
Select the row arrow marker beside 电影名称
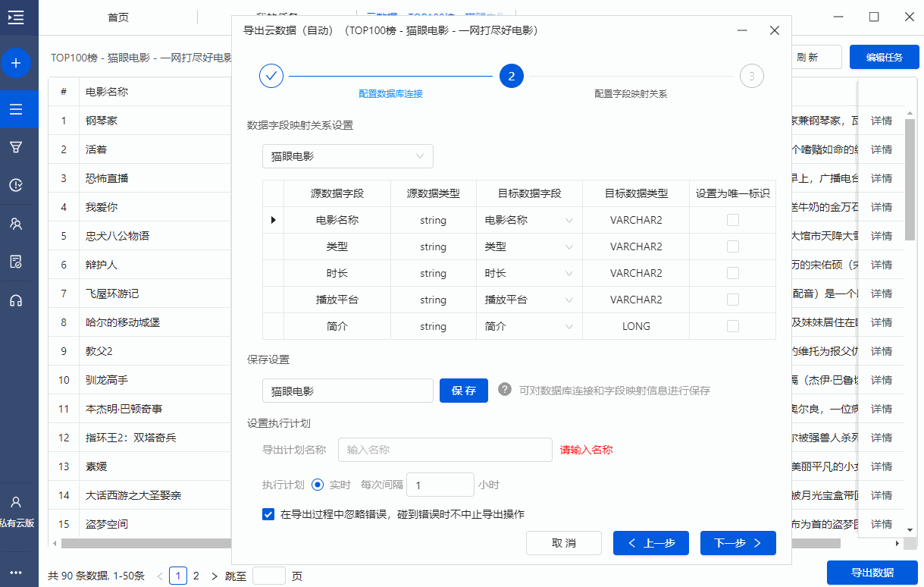(273, 220)
